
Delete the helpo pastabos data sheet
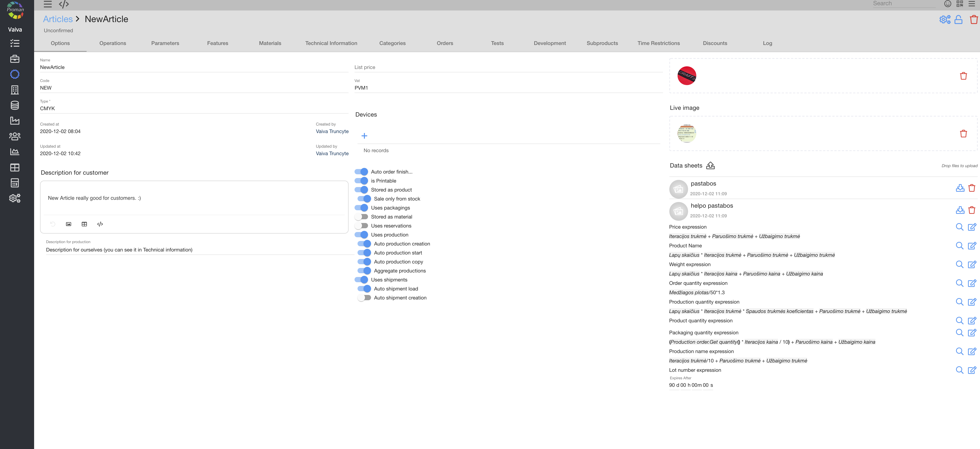point(972,210)
